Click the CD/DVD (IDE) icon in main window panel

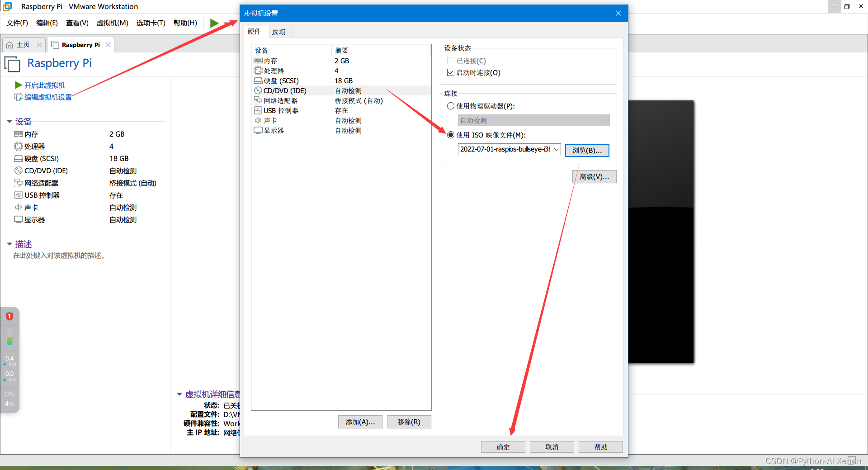(19, 171)
